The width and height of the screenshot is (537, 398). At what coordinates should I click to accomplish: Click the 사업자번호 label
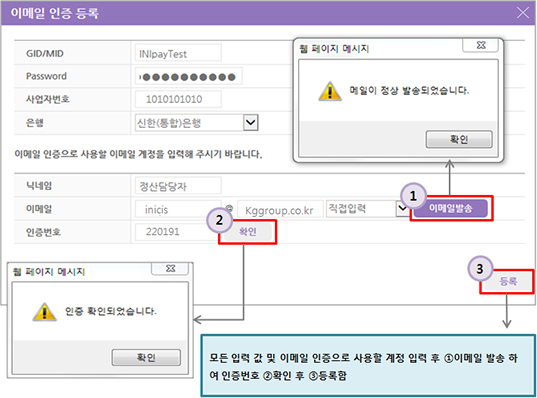coord(48,99)
